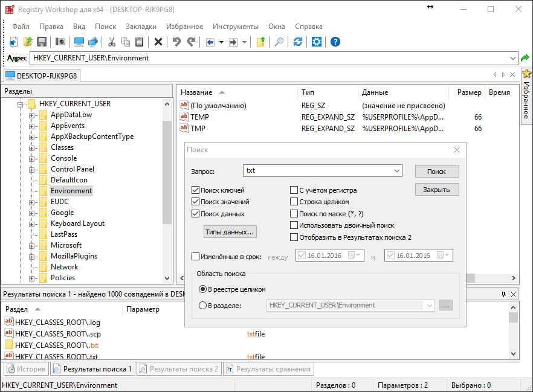The image size is (533, 392).
Task: Check Отобразить в Результатах поиска 2
Action: coord(294,237)
